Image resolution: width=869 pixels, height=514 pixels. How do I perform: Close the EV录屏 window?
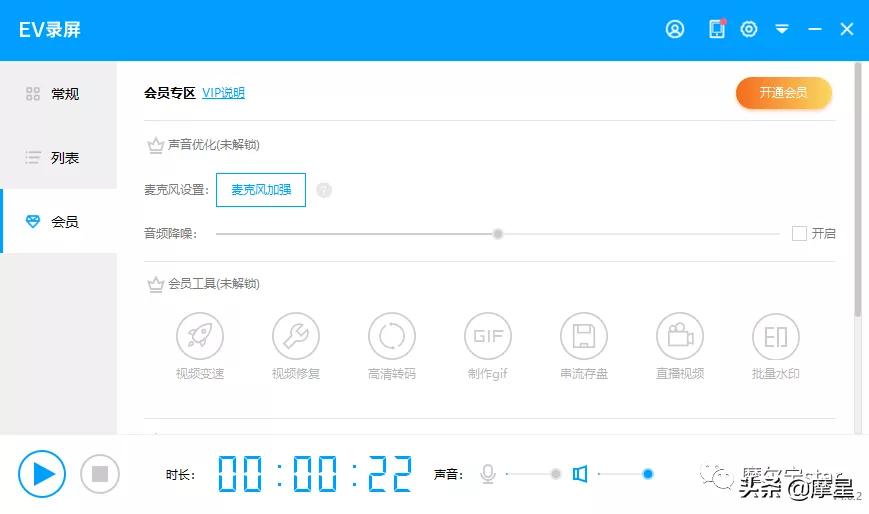pos(846,29)
